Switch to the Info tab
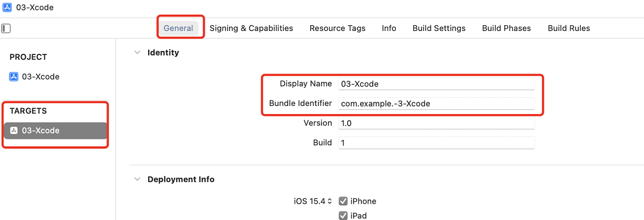The image size is (644, 220). point(389,28)
